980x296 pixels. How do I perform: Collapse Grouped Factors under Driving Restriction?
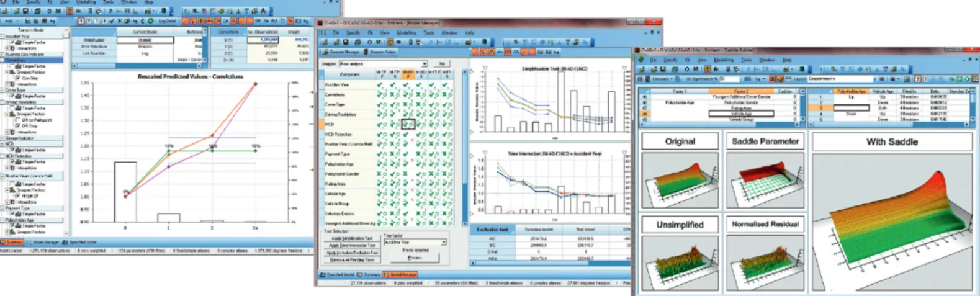pos(7,114)
